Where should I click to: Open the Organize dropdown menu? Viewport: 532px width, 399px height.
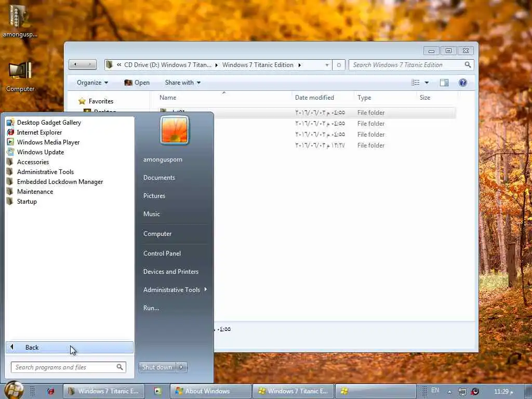[x=92, y=83]
